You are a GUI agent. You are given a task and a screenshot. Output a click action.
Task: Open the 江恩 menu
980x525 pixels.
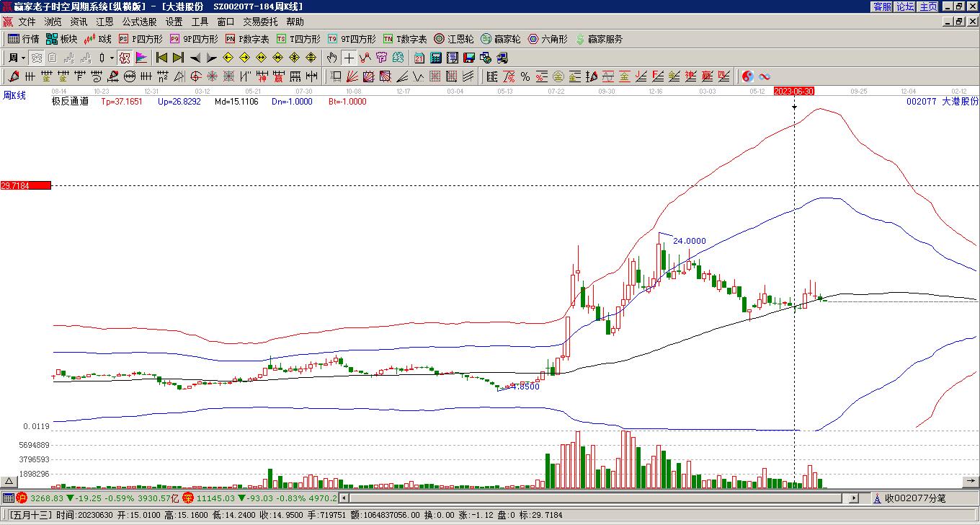(x=104, y=22)
